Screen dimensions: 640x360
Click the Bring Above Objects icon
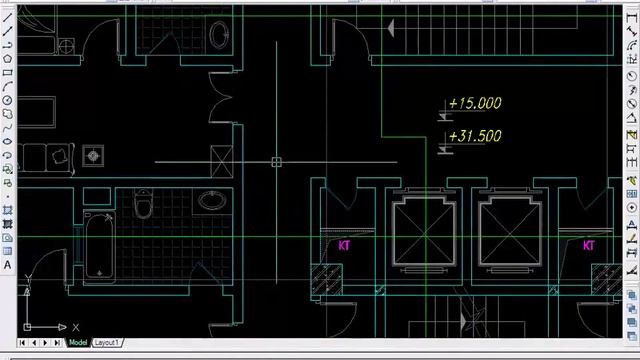[632, 323]
